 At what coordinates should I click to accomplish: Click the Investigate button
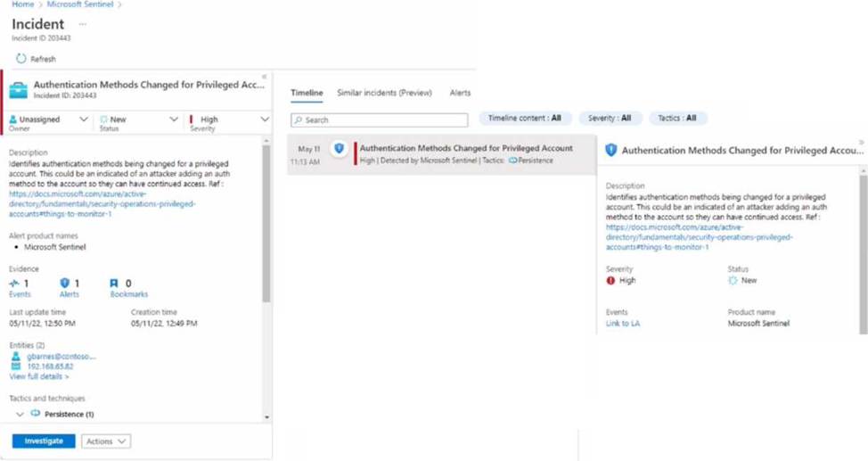[x=44, y=441]
